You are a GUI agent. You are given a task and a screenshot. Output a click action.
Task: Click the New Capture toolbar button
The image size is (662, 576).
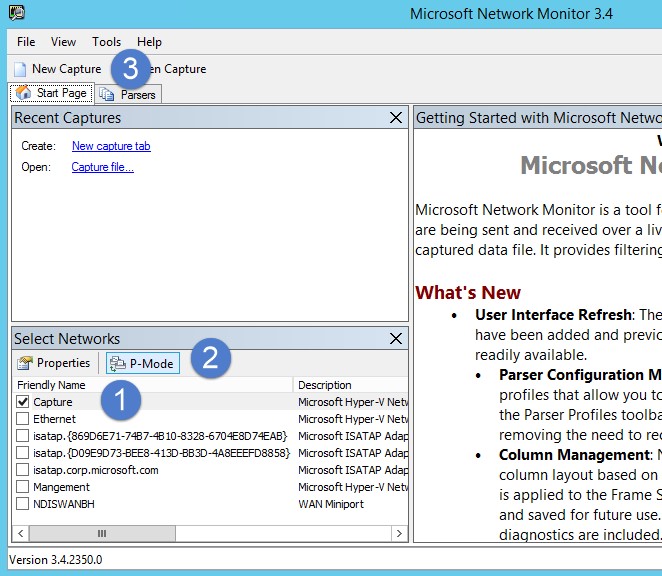(57, 69)
